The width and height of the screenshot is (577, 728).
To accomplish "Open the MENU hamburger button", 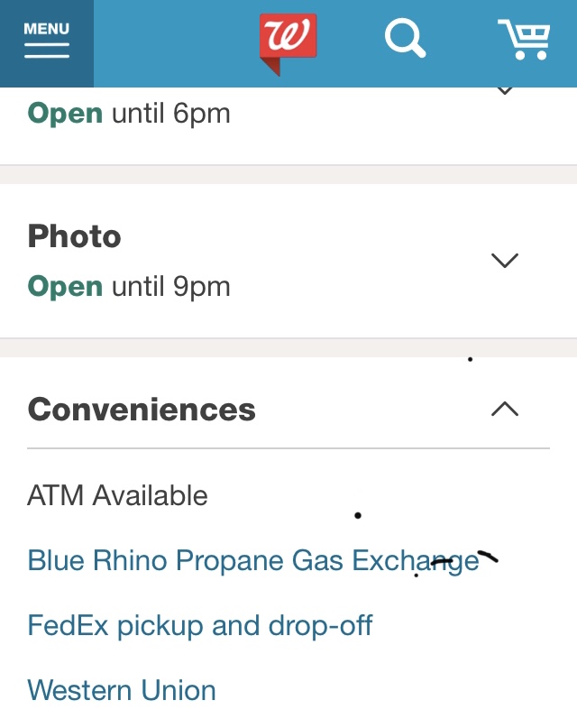I will (x=46, y=42).
